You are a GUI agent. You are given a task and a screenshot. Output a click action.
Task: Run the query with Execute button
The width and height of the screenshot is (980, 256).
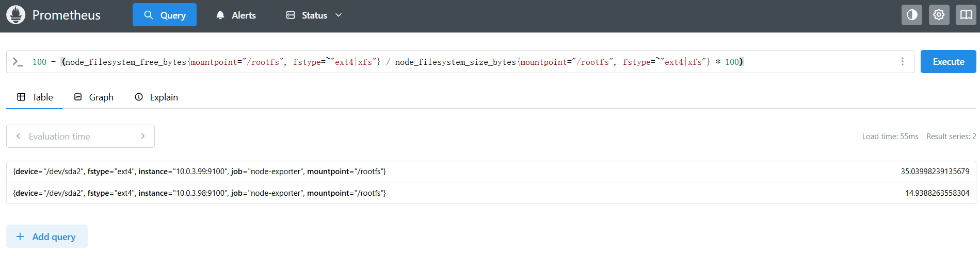point(948,61)
